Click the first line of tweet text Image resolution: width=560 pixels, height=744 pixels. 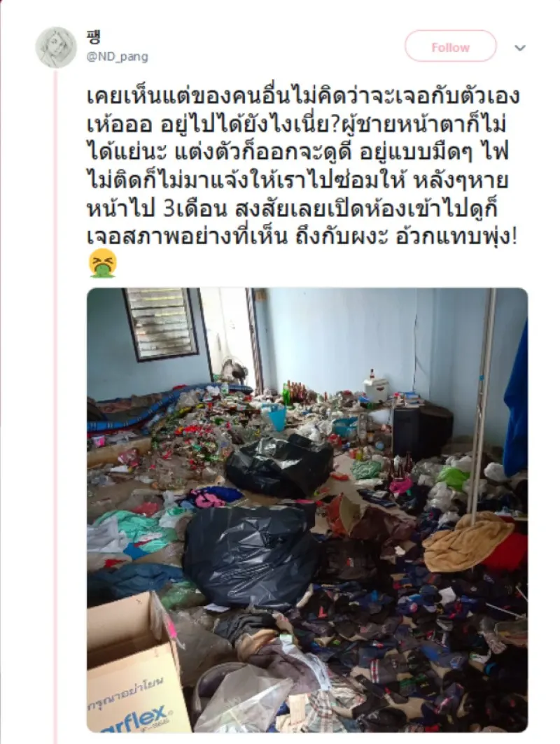click(303, 97)
